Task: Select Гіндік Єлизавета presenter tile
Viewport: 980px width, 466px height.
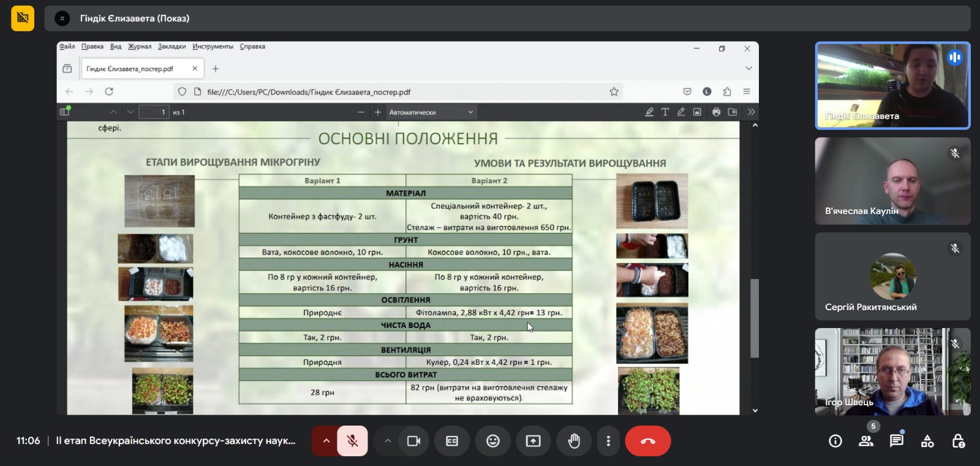Action: pos(892,86)
